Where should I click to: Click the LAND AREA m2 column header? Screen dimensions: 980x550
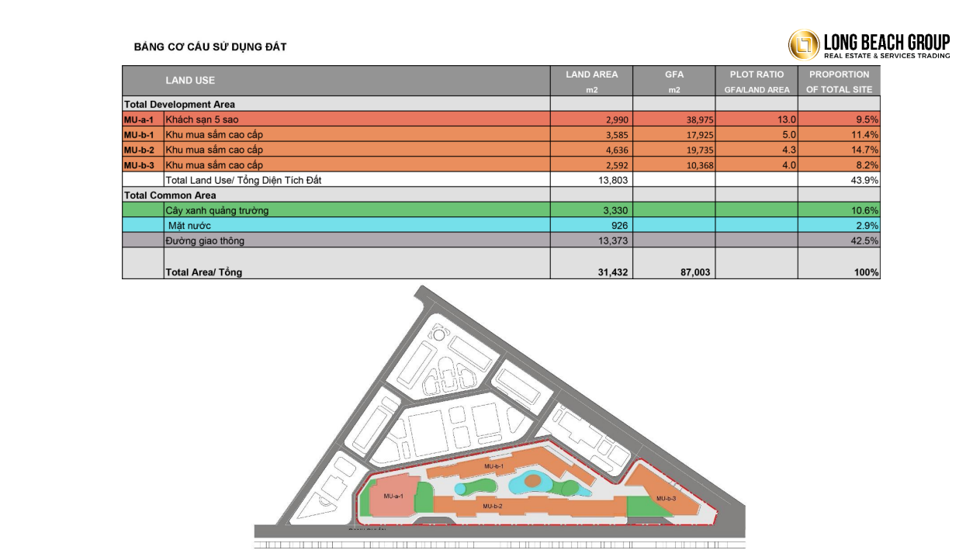[x=591, y=81]
